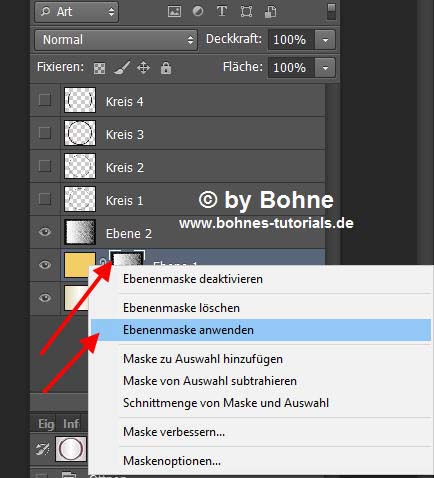Hide the Ebene 2 layer
434x478 pixels.
tap(45, 232)
